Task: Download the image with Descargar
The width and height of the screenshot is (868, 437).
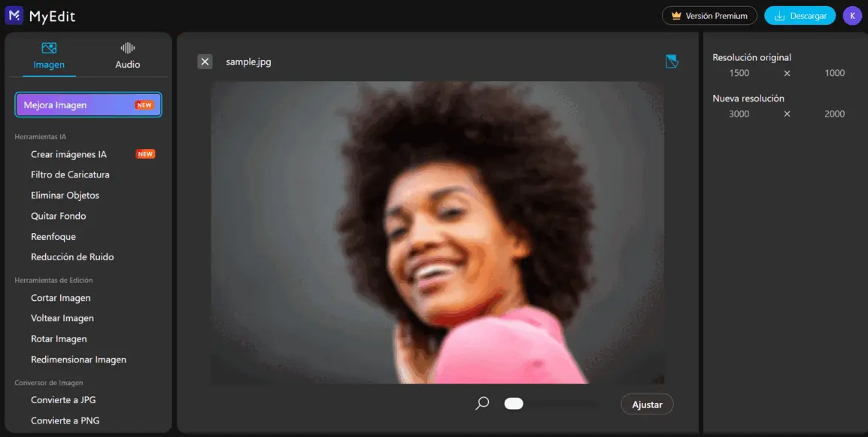Action: pos(800,16)
